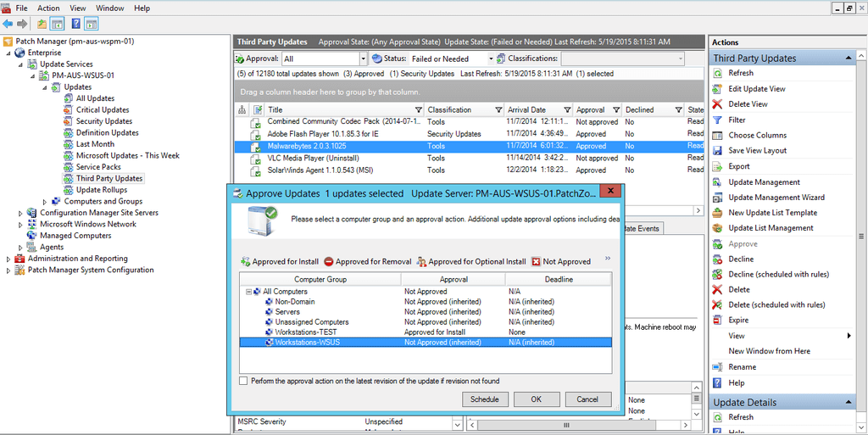Click Save View Layout action
The height and width of the screenshot is (435, 868).
pyautogui.click(x=757, y=151)
